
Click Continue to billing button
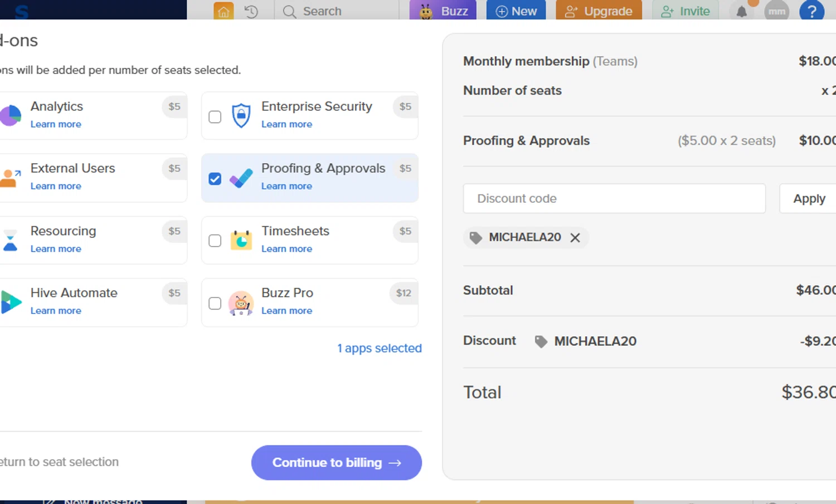336,462
